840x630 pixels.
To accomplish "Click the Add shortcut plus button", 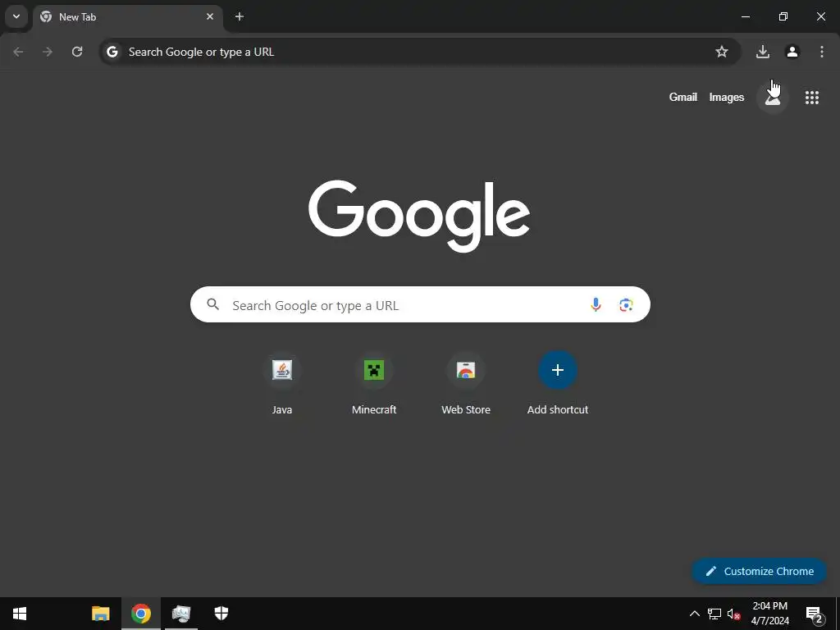I will (558, 370).
